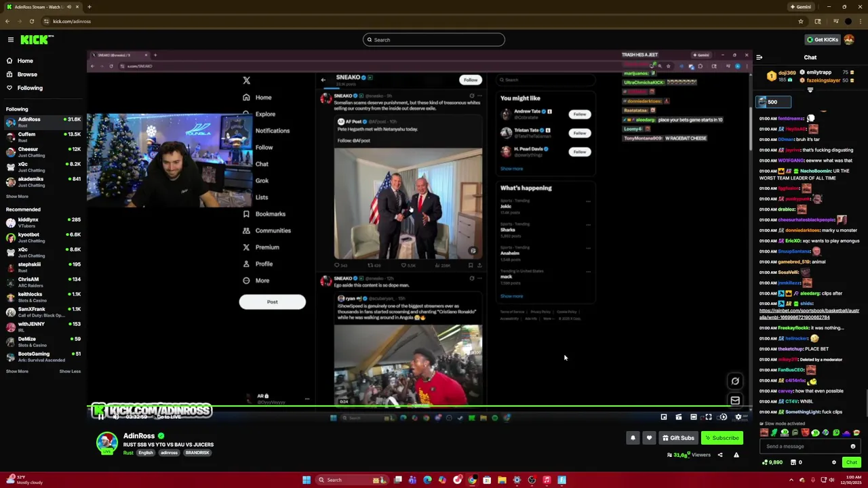Click the Subscribe button
Viewport: 868px width, 488px height.
pos(722,438)
